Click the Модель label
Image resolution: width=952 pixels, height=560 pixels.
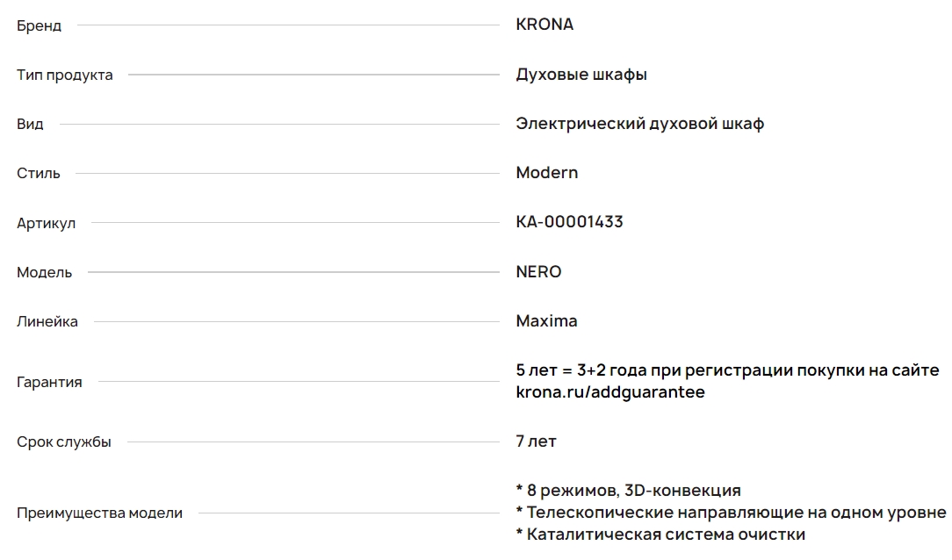(x=44, y=272)
